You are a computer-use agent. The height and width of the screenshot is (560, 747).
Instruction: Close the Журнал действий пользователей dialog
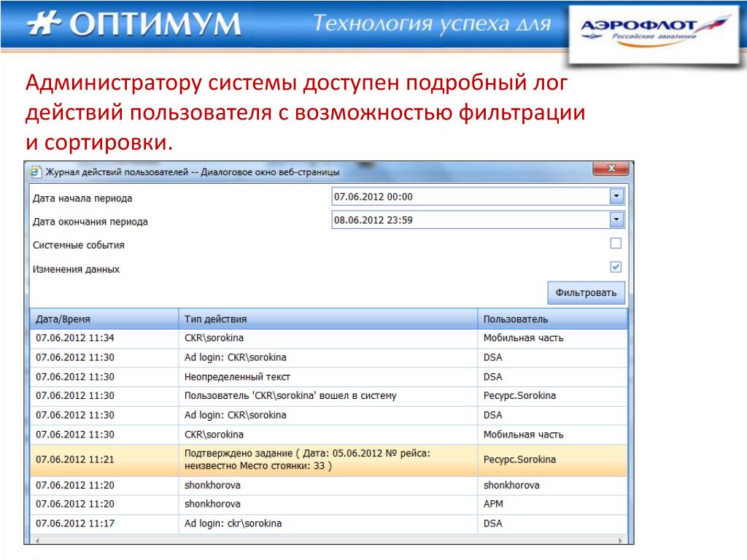[x=611, y=169]
